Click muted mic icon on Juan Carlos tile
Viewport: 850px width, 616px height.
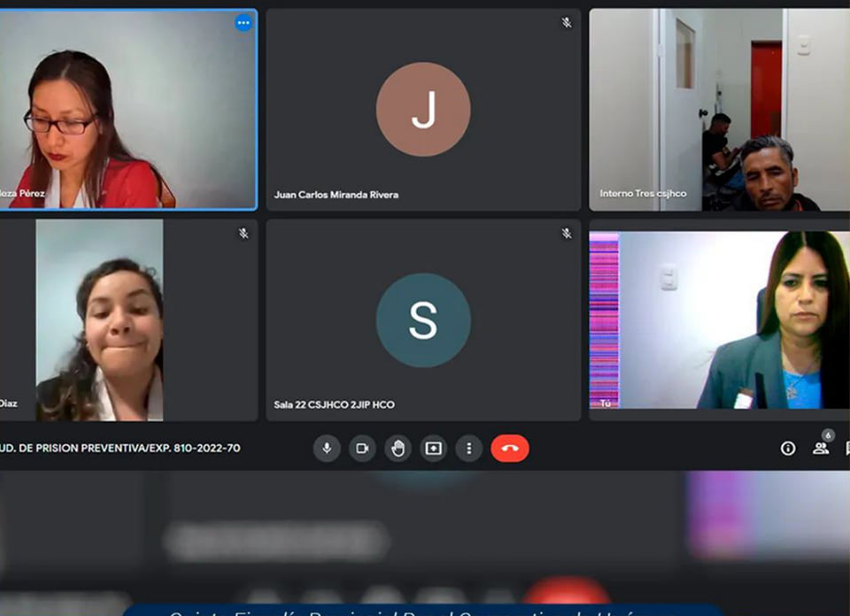[x=567, y=23]
